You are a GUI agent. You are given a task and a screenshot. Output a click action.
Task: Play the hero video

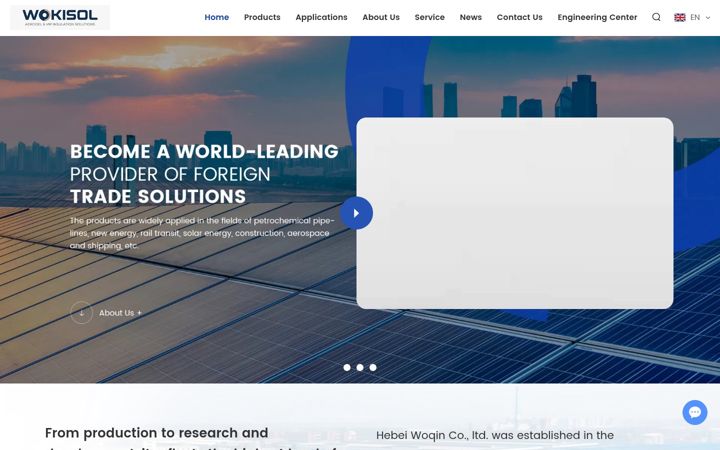point(356,213)
